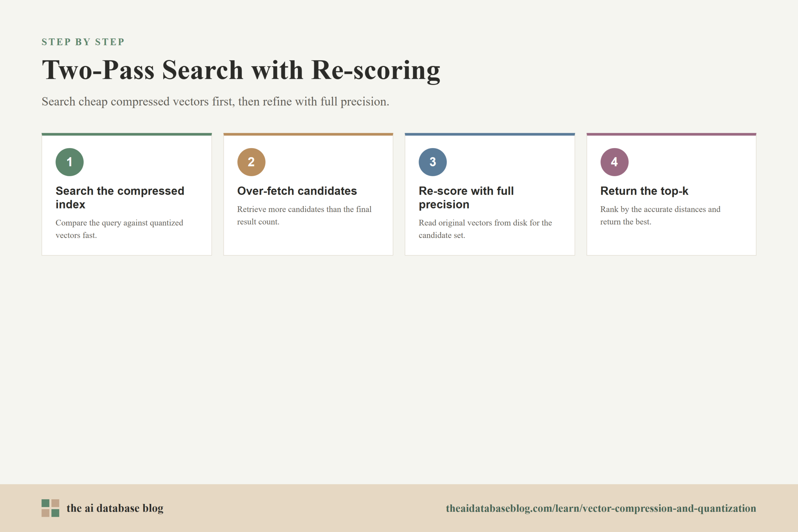Click the green step 1 circle
The image size is (798, 532).
point(70,162)
